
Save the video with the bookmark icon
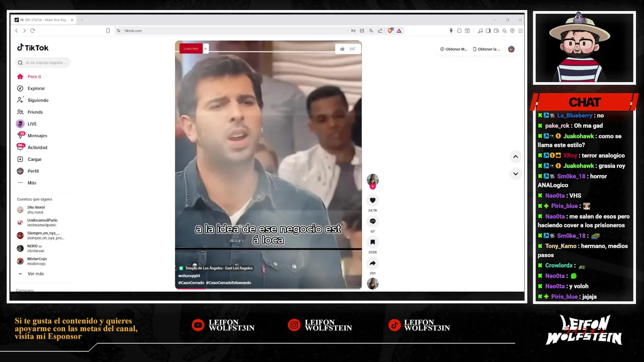tap(372, 242)
